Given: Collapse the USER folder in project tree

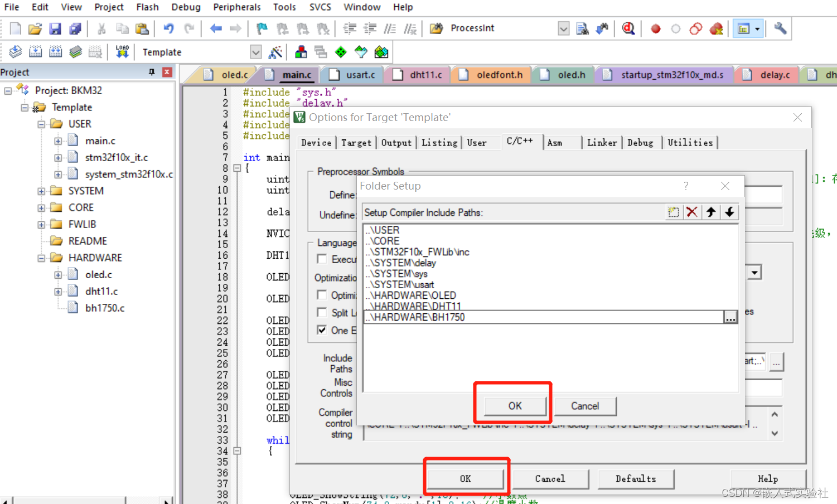Looking at the screenshot, I should click(x=41, y=124).
